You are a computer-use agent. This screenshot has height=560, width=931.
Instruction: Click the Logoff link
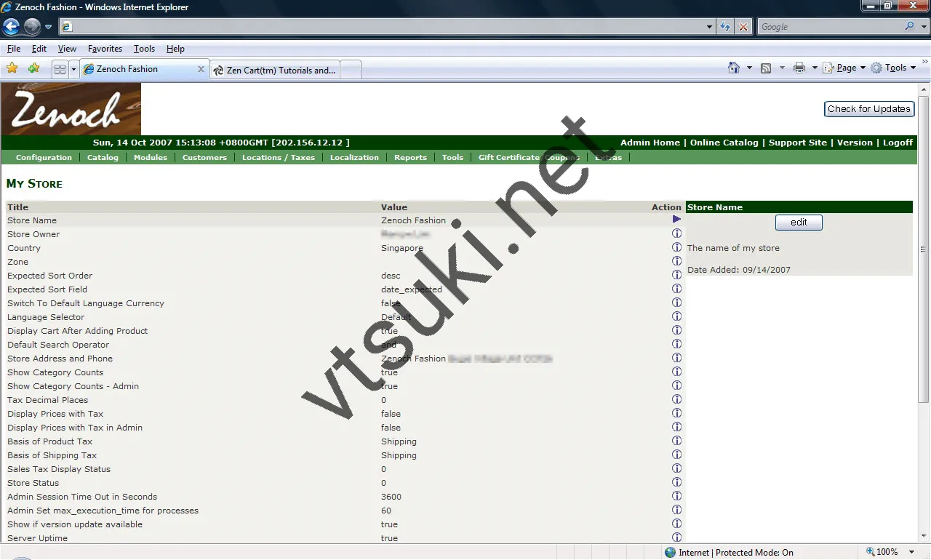pyautogui.click(x=898, y=143)
